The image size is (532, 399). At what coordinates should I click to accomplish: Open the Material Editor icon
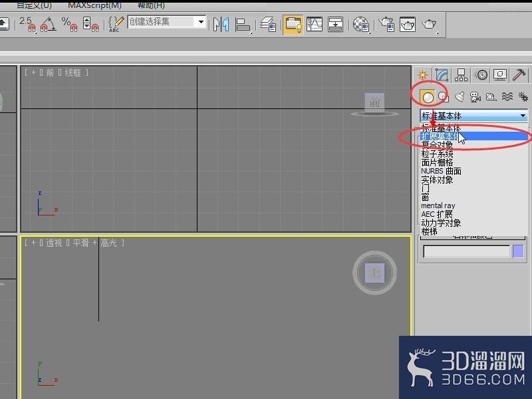(x=361, y=25)
